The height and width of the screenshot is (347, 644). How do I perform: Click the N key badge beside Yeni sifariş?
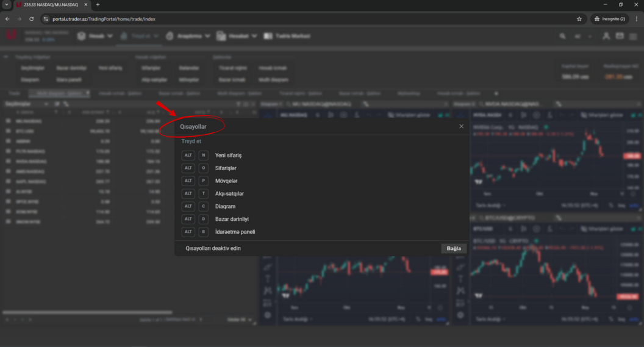(204, 156)
